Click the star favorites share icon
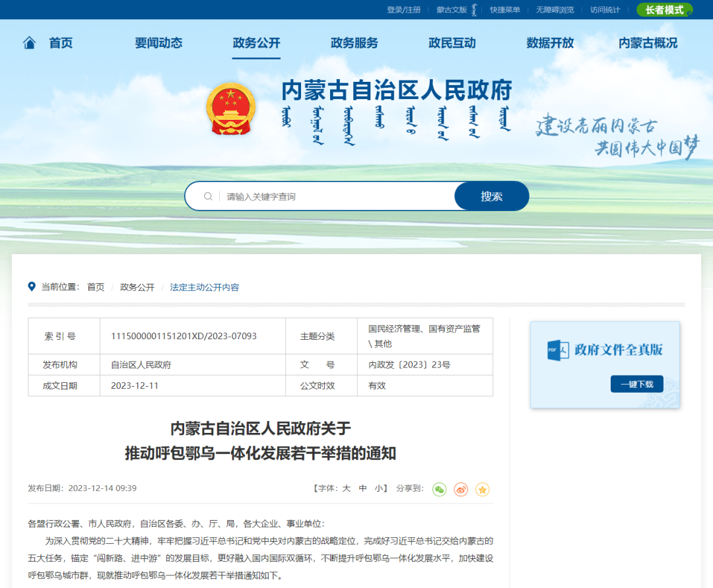Image resolution: width=713 pixels, height=588 pixels. [483, 489]
